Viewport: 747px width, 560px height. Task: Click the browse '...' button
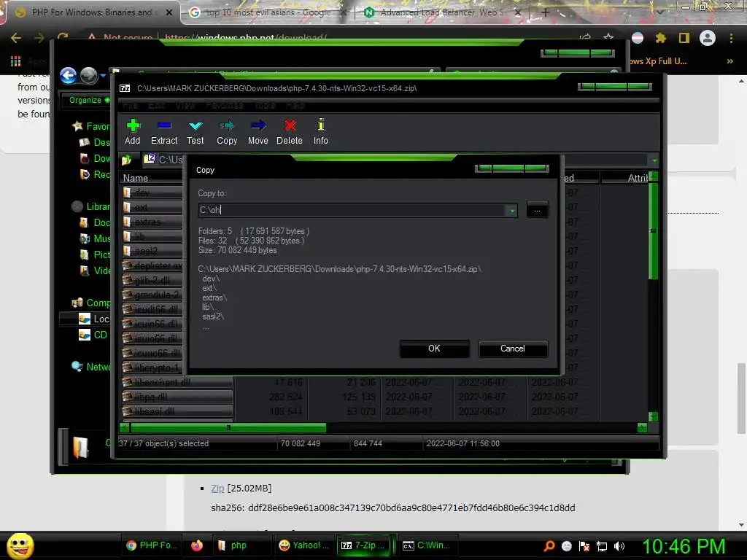537,210
